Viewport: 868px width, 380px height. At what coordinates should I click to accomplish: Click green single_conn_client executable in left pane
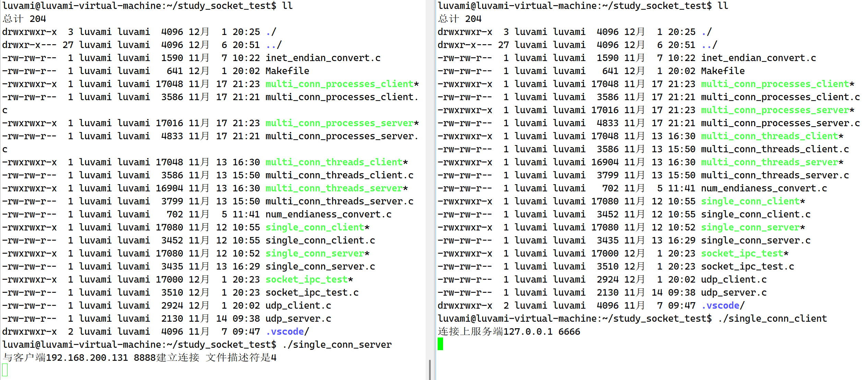[x=314, y=227]
